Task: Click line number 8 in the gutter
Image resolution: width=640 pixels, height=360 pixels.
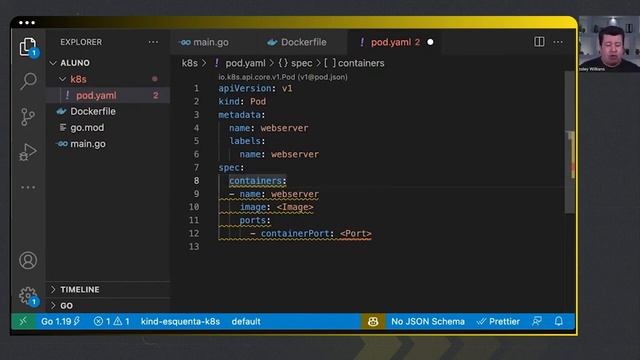Action: point(196,180)
